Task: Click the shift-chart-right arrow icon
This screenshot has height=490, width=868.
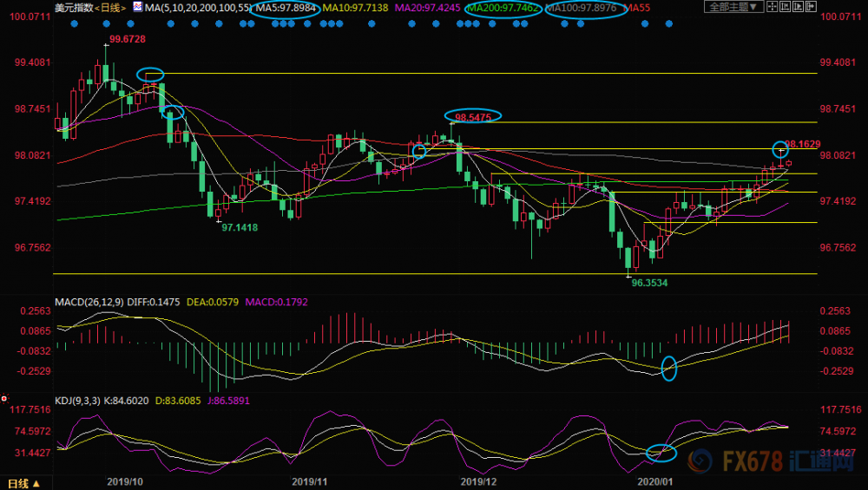Action: 811,7
